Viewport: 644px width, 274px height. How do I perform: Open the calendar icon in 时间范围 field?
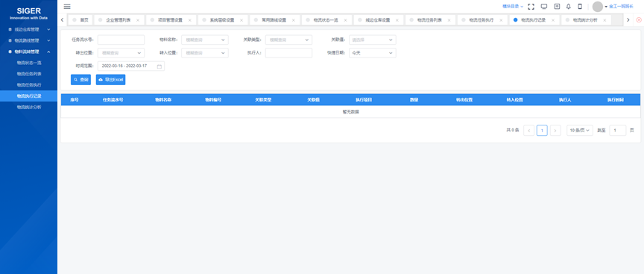click(x=160, y=66)
